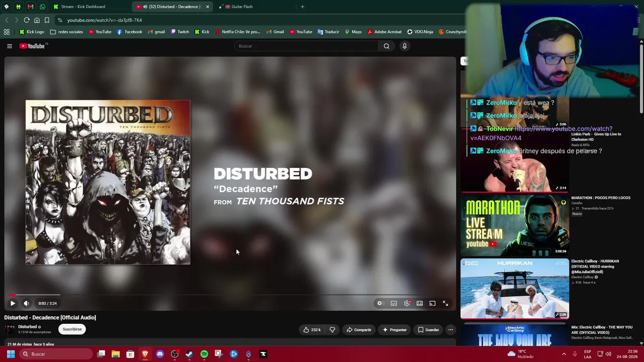Focus the YouTube Buscar search field
Screen dimensions: 644x362
306,46
